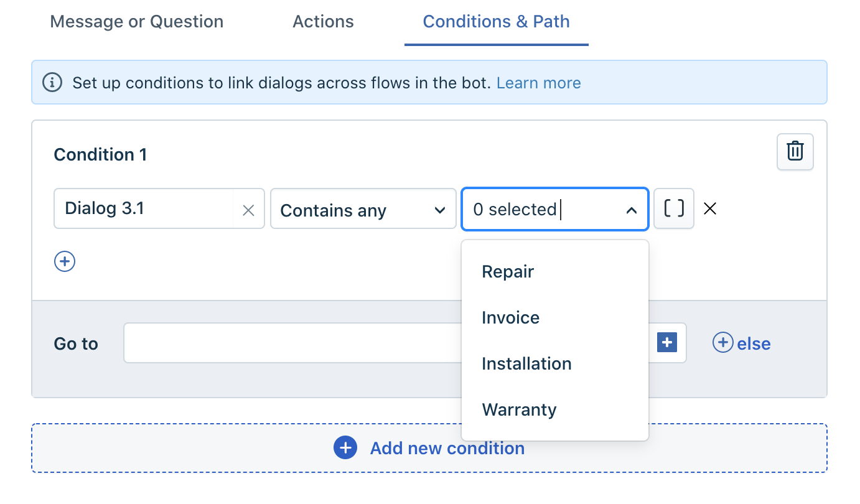Click the plus icon beside Add new condition

click(x=345, y=448)
